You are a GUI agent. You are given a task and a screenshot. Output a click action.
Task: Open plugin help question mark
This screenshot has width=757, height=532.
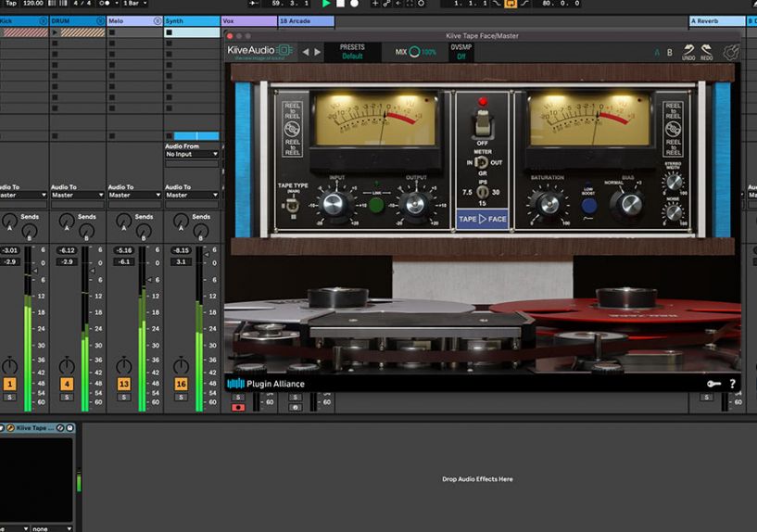point(732,384)
